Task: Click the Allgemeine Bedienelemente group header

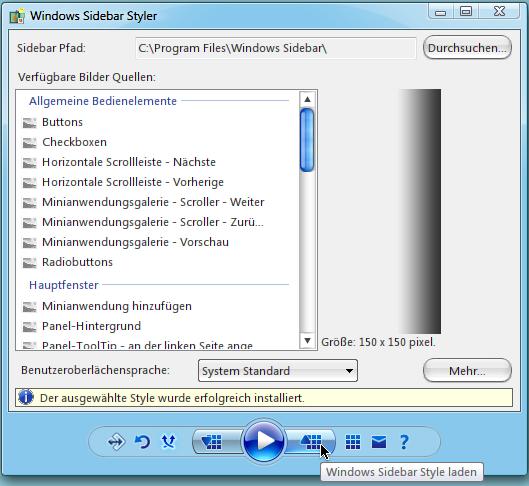Action: pos(103,101)
